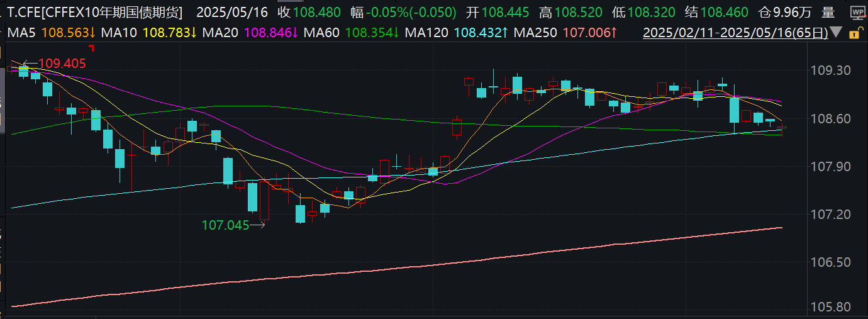Image resolution: width=868 pixels, height=319 pixels.
Task: Select the MA10 108.783 indicator label
Action: click(149, 32)
